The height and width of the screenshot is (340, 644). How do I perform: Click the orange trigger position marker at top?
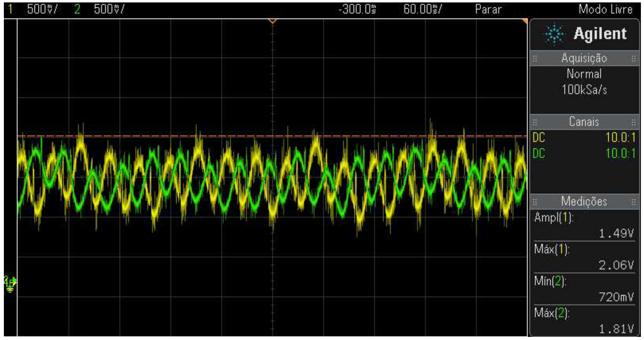pyautogui.click(x=273, y=21)
